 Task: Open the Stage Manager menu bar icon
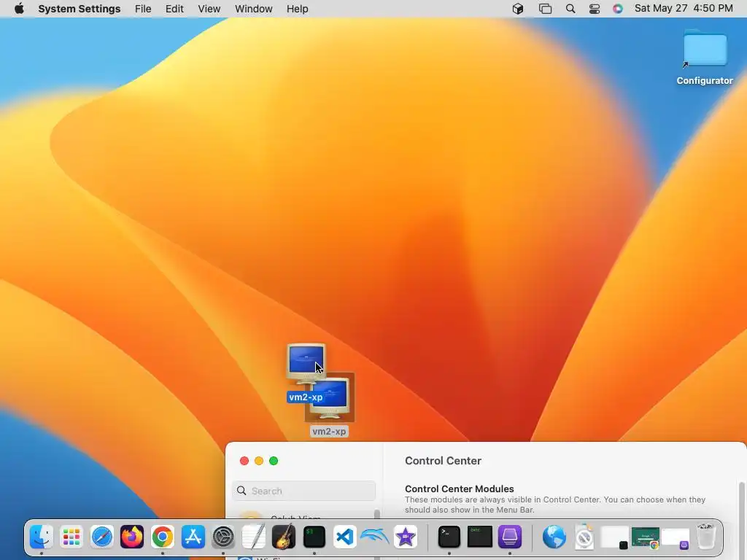click(x=545, y=9)
